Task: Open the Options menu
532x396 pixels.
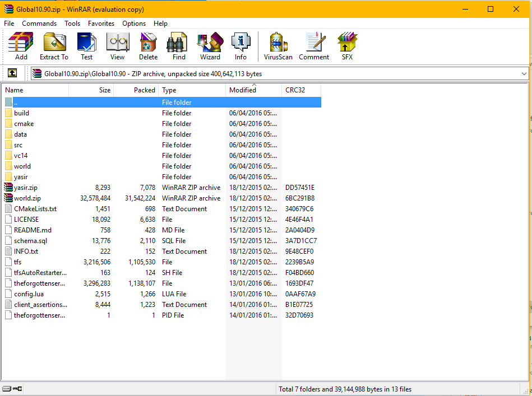Action: click(134, 24)
